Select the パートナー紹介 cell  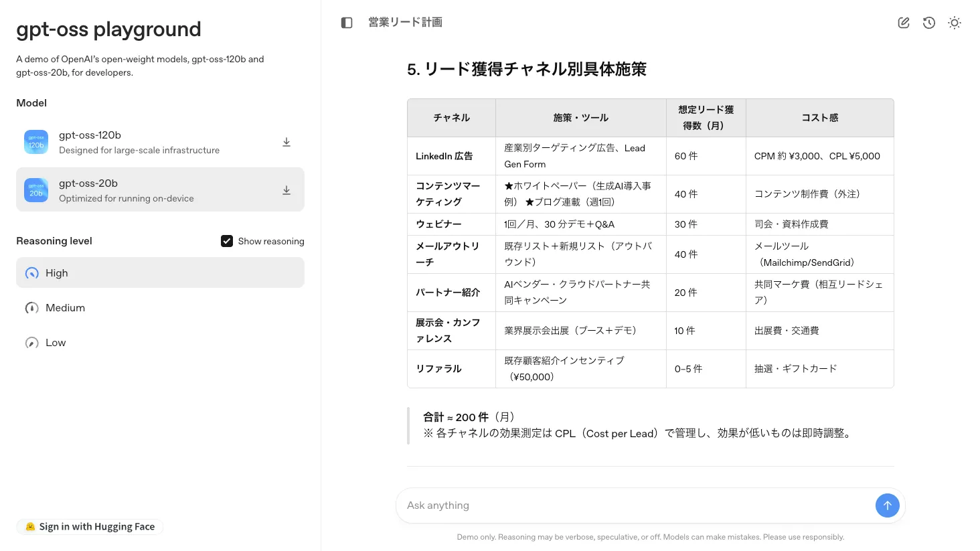coord(452,293)
